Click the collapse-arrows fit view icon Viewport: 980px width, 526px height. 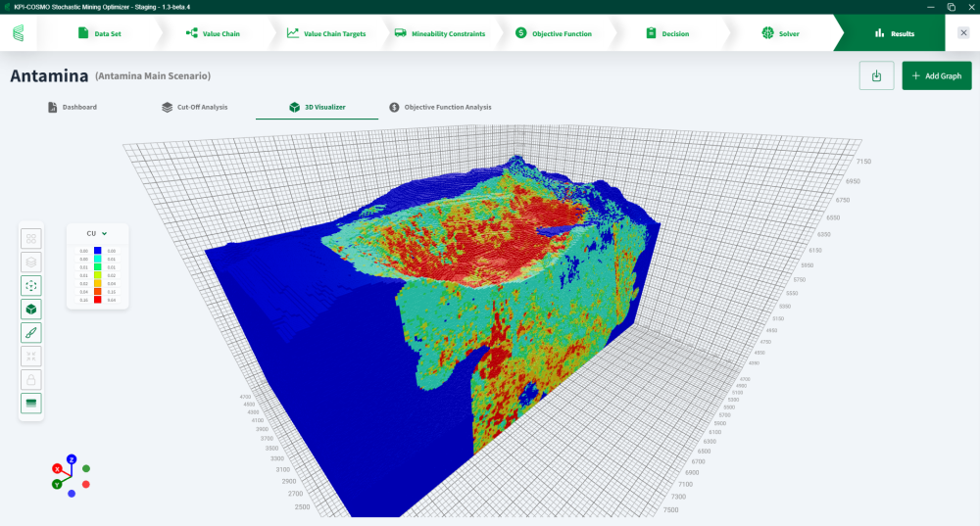click(31, 357)
